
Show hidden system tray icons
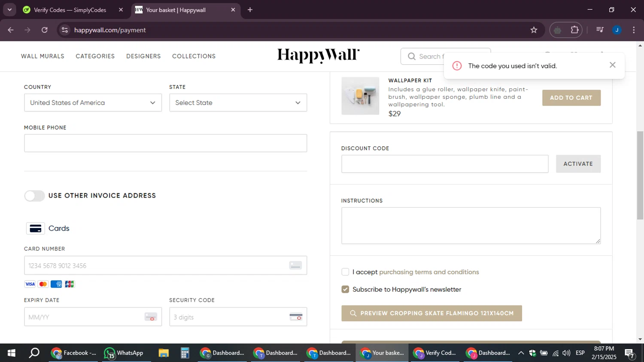click(x=521, y=353)
